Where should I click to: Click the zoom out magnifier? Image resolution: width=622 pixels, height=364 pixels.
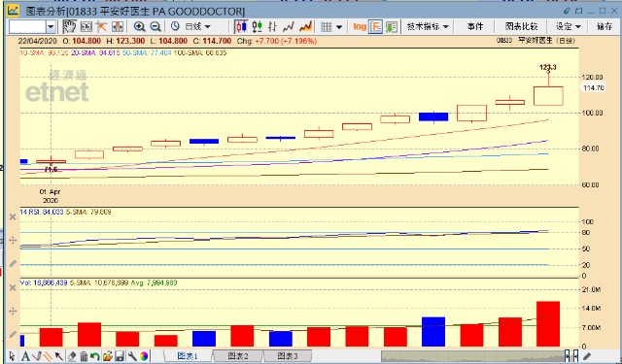pyautogui.click(x=155, y=26)
